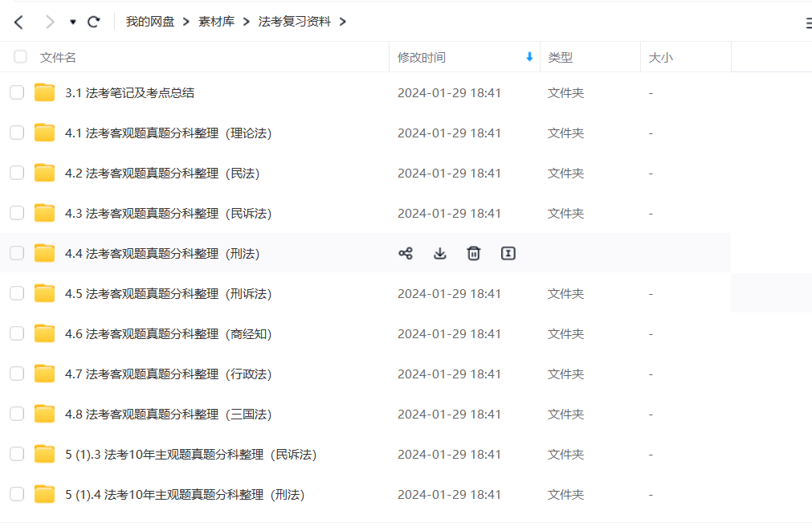
Task: Sort files by the 类型 column header
Action: point(560,58)
